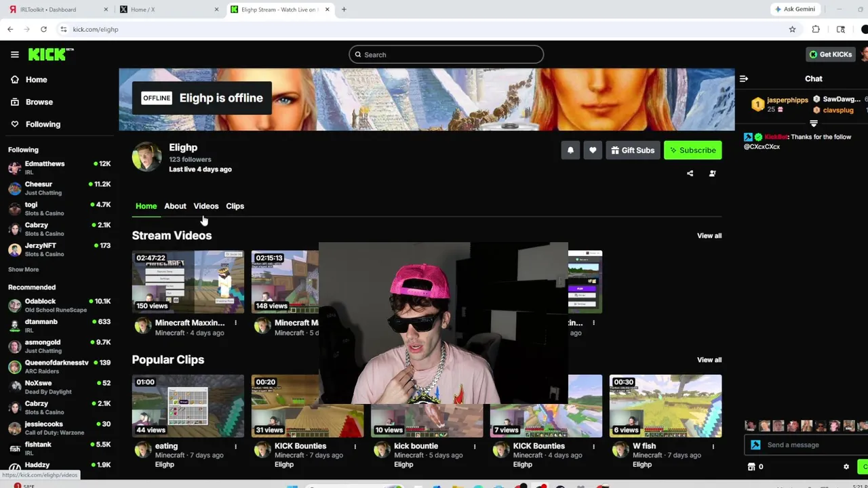Click jasperphipps in chat leaderboard
Screen dimensions: 868x488
(787, 100)
